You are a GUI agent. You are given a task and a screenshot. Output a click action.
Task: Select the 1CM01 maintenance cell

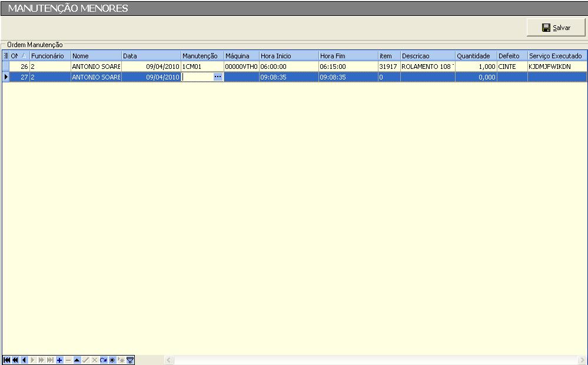click(x=202, y=67)
